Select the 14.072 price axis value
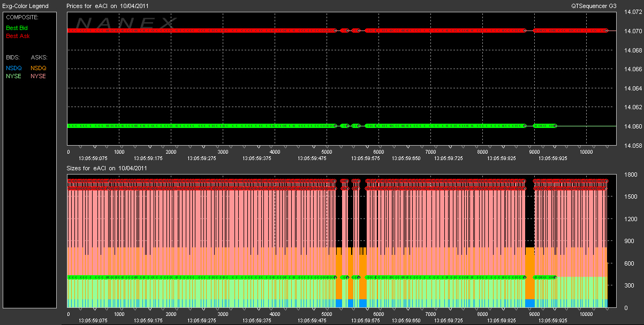This screenshot has width=644, height=325. (633, 12)
